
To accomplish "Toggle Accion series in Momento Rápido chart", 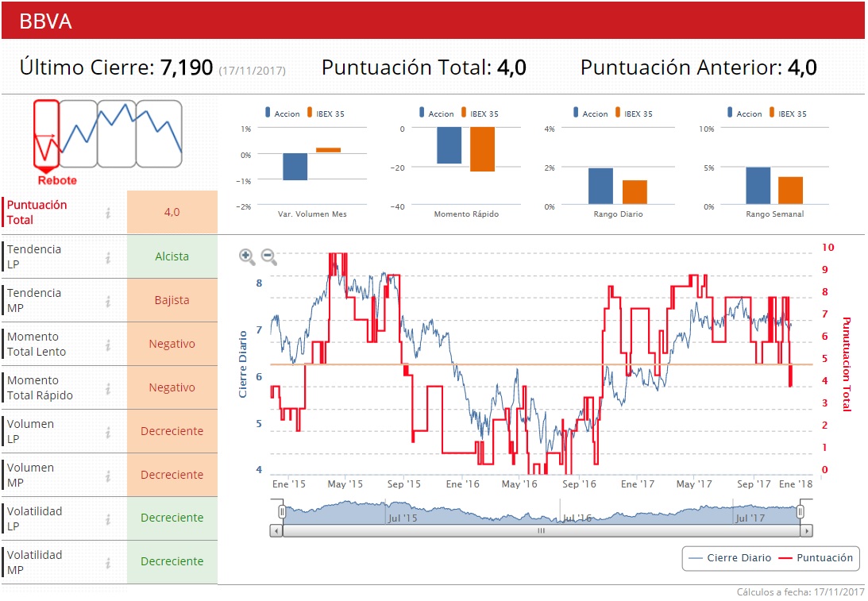I will pyautogui.click(x=437, y=113).
